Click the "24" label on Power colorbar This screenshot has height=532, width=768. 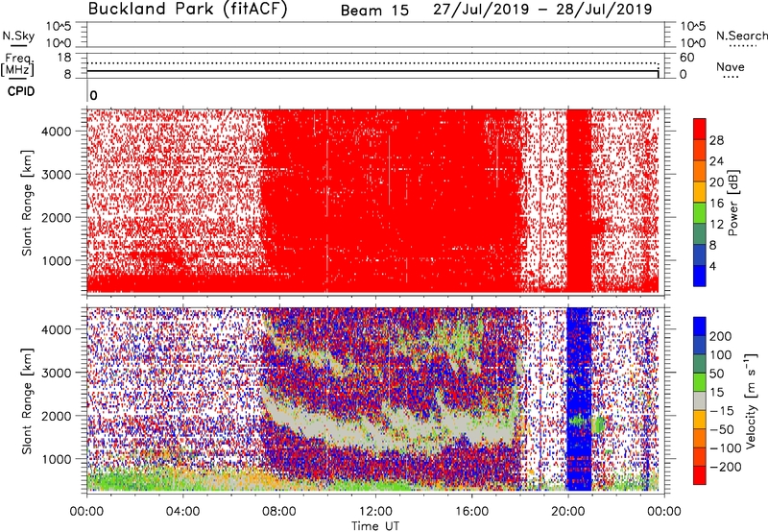[x=716, y=161]
